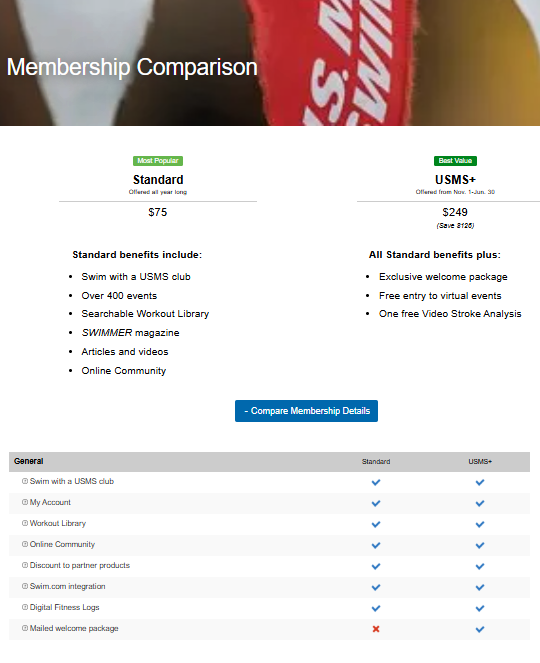Expand the Swim with a USMS club info icon
Screen dimensions: 540x663
tap(25, 481)
